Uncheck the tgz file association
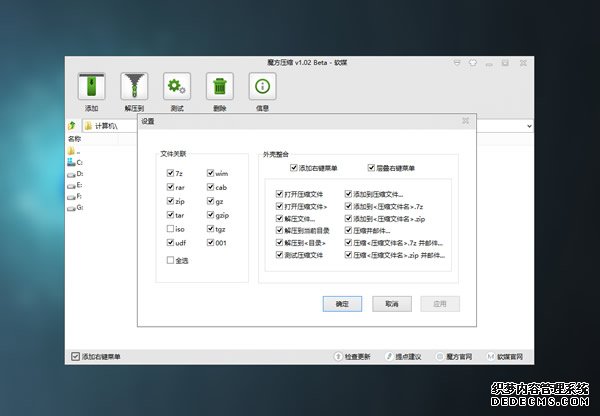The image size is (600, 416). coord(210,228)
